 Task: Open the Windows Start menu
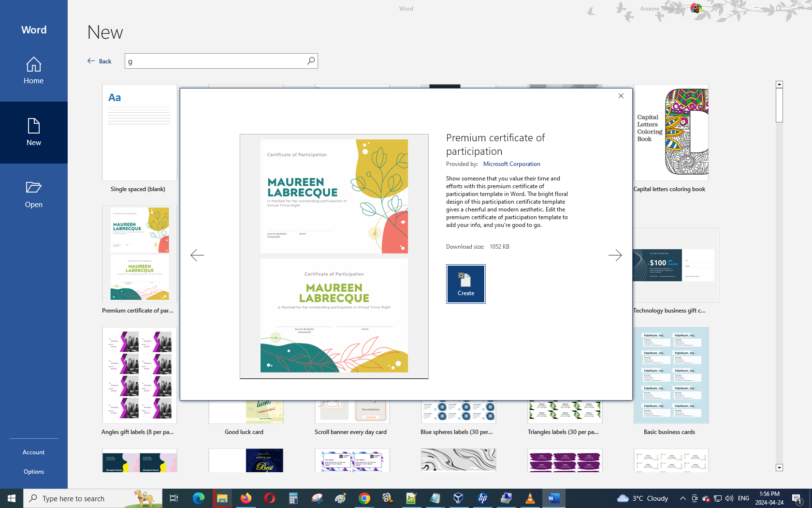[12, 498]
